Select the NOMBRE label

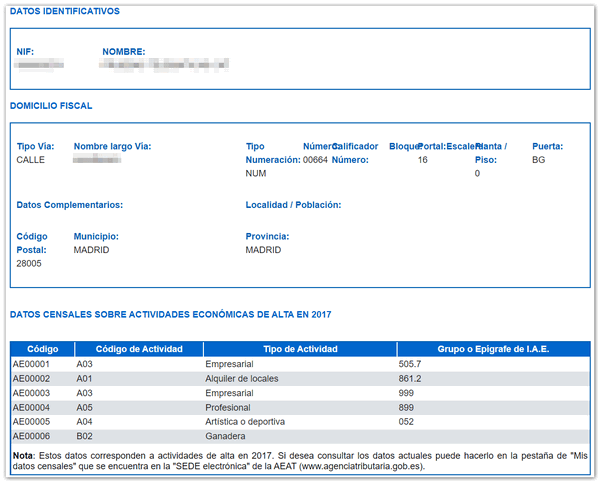pos(124,52)
